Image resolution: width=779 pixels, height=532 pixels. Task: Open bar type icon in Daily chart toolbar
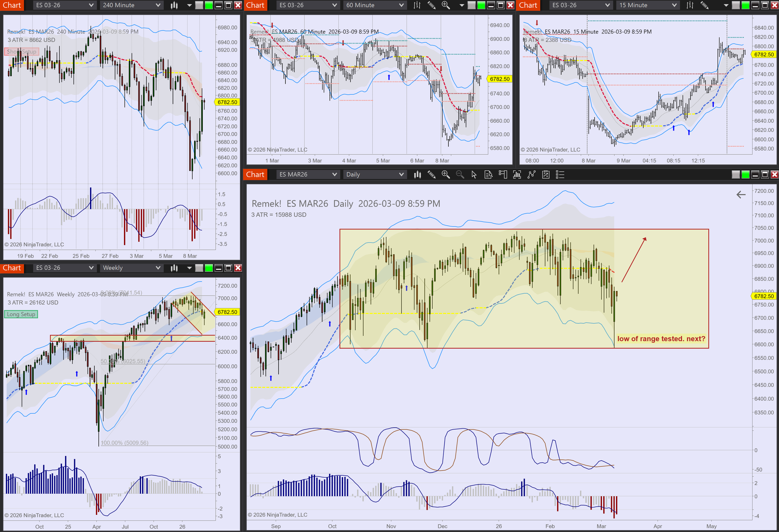(417, 174)
